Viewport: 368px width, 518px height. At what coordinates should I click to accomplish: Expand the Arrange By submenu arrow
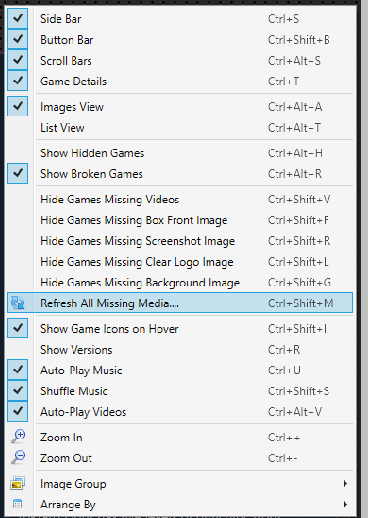click(x=345, y=504)
